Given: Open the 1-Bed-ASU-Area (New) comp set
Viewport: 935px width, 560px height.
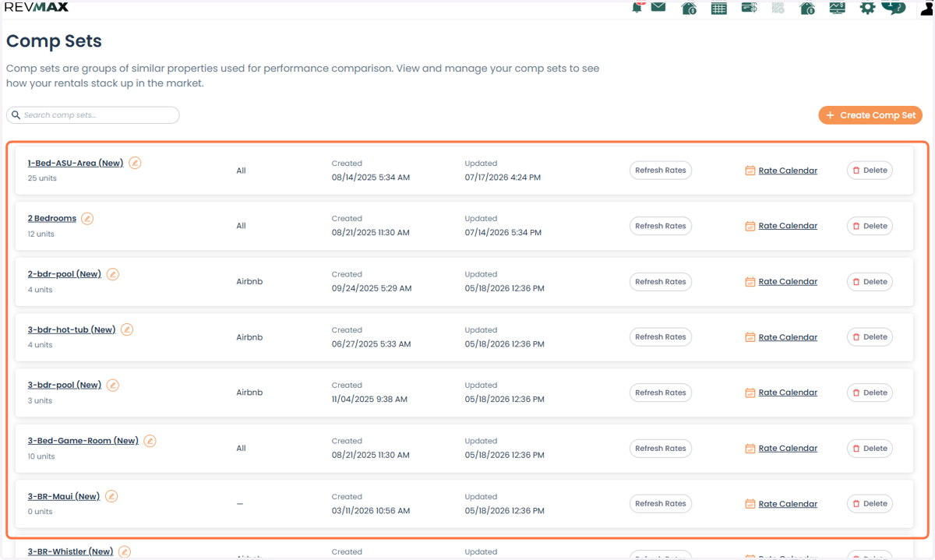Looking at the screenshot, I should coord(76,163).
